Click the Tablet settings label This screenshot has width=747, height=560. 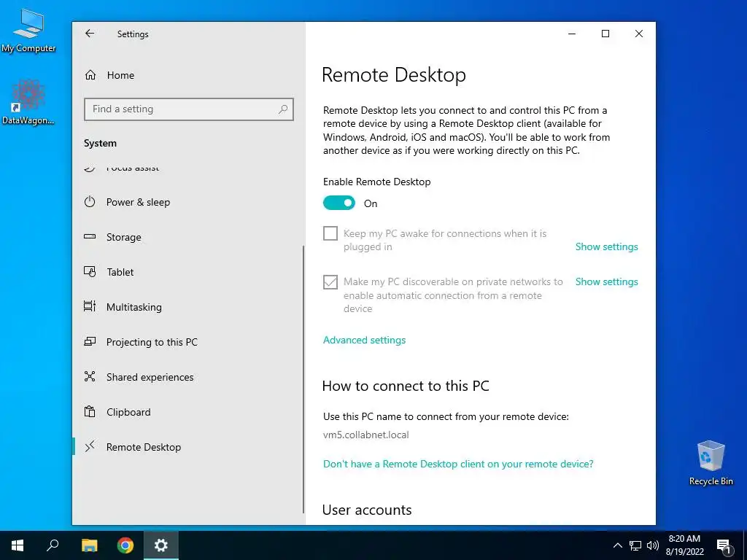tap(120, 272)
